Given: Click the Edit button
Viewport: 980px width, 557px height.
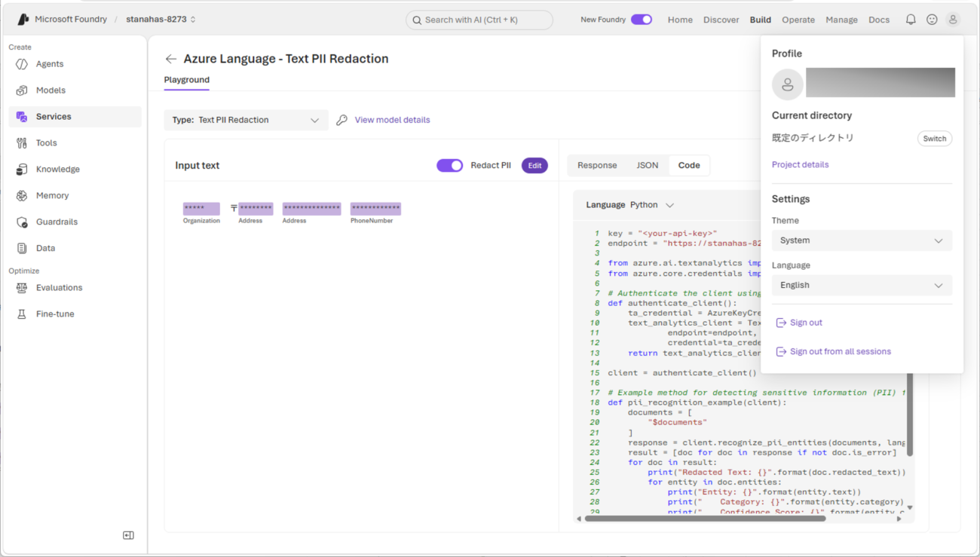Looking at the screenshot, I should click(534, 166).
